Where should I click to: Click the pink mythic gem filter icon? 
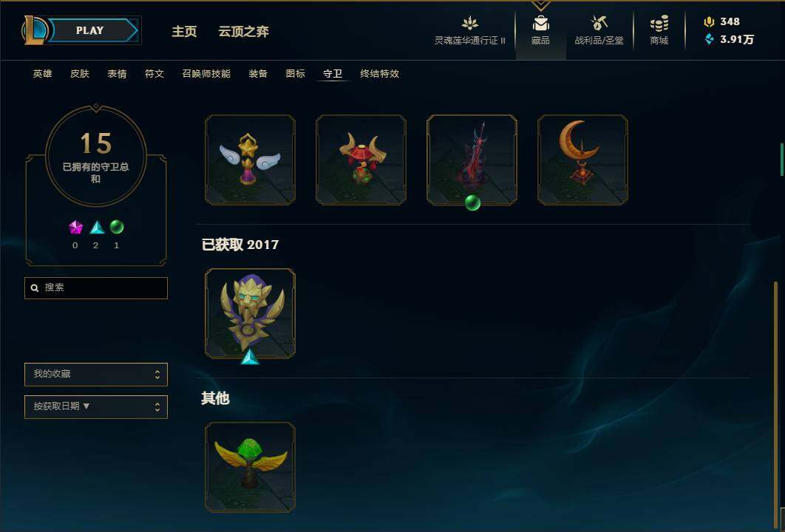tap(75, 228)
